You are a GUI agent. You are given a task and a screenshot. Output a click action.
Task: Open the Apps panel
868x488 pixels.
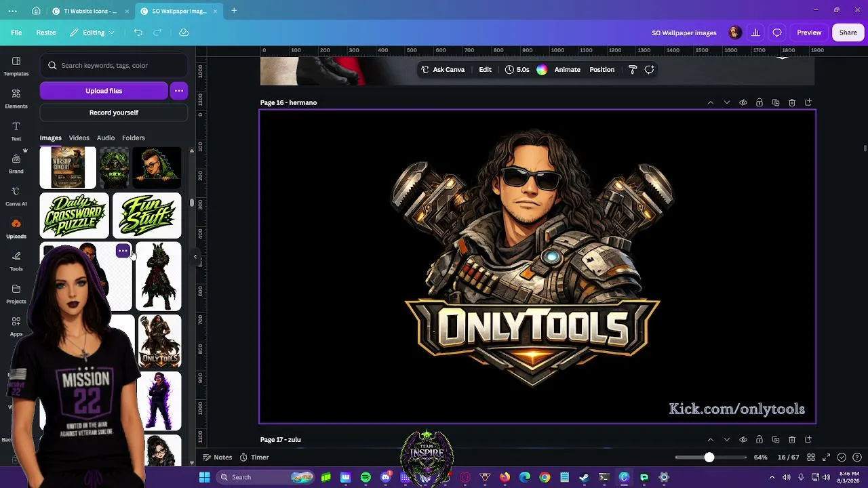point(16,326)
